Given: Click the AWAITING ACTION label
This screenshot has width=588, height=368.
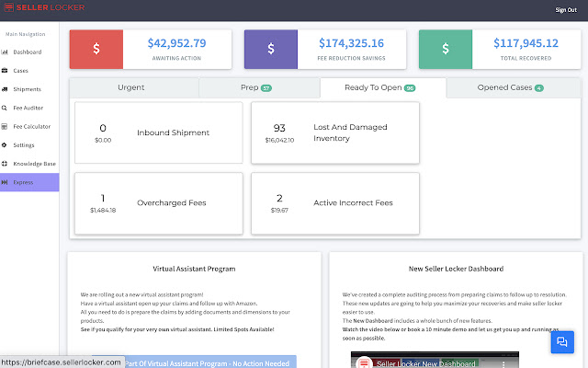Looking at the screenshot, I should pos(176,58).
